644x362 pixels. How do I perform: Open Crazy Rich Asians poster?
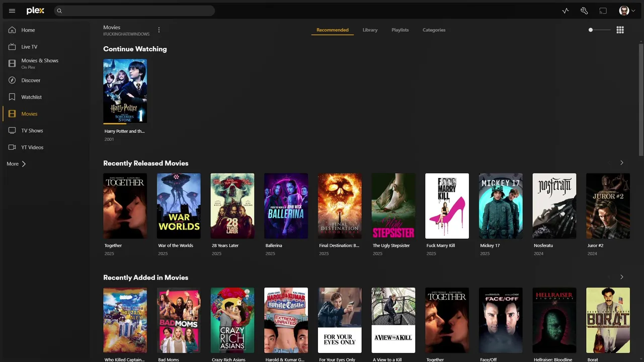[x=232, y=320]
